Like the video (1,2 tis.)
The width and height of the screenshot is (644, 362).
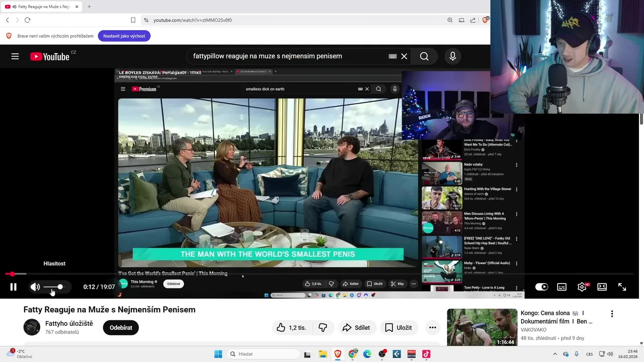(291, 328)
